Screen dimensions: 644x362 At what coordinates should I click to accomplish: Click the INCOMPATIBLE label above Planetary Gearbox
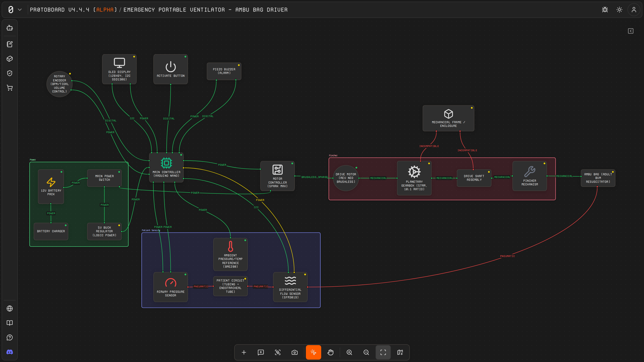coord(429,146)
